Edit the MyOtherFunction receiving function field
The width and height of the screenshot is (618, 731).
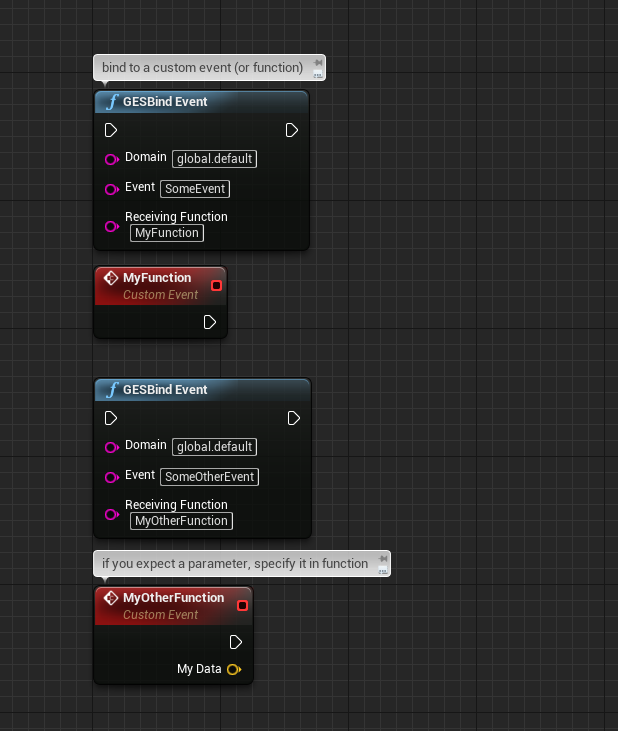(181, 521)
